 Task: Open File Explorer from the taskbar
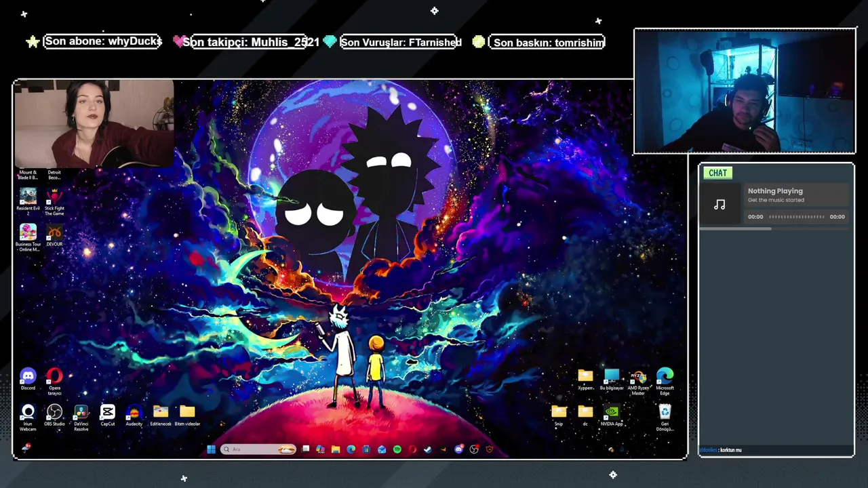click(x=336, y=449)
